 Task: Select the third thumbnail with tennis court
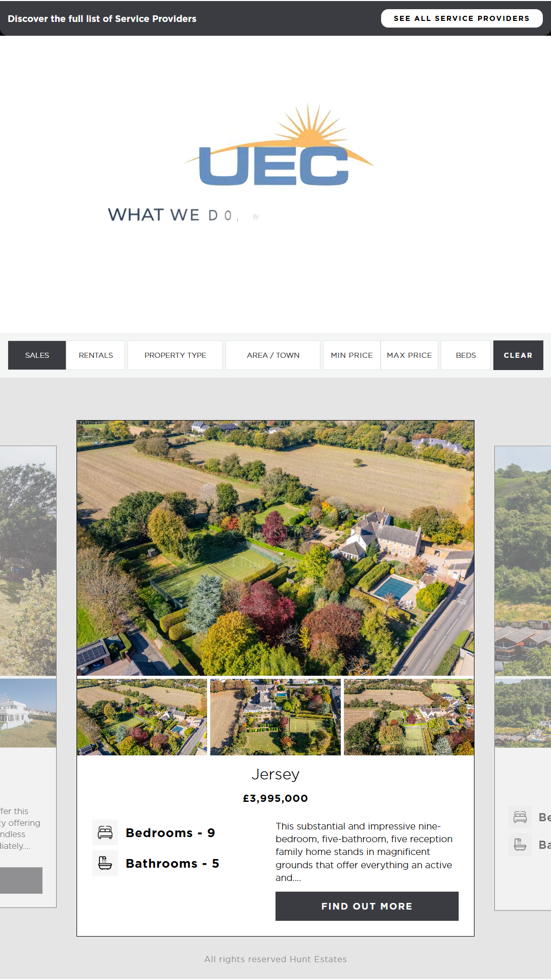click(409, 717)
